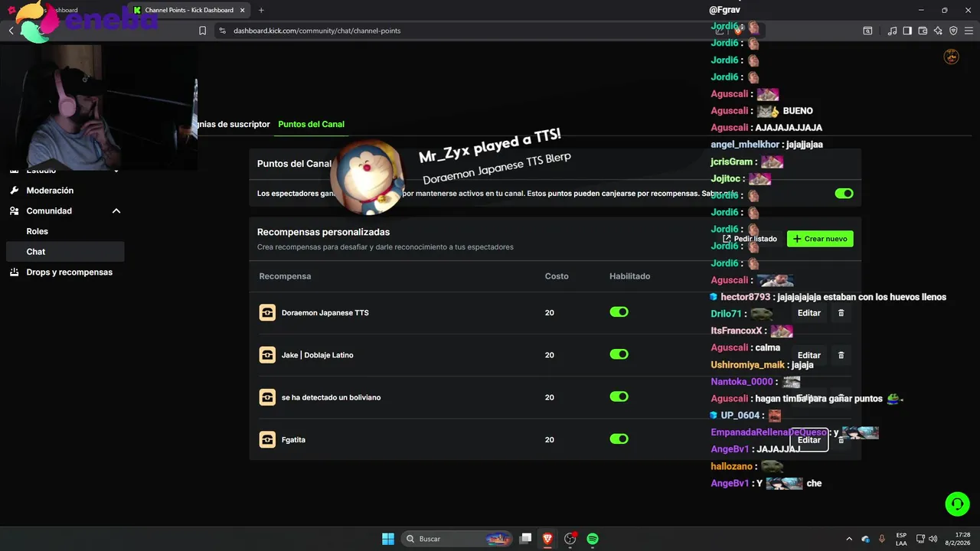980x551 pixels.
Task: Disable se ha detectado un boliviano toggle
Action: coord(619,396)
